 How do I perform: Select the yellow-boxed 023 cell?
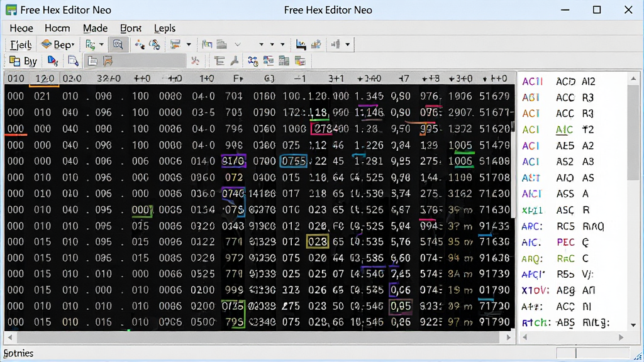[318, 242]
